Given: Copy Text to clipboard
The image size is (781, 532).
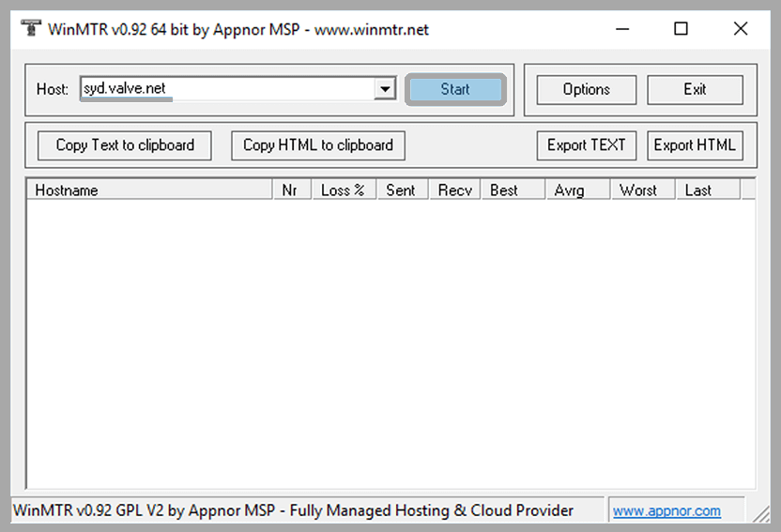Looking at the screenshot, I should (x=125, y=145).
